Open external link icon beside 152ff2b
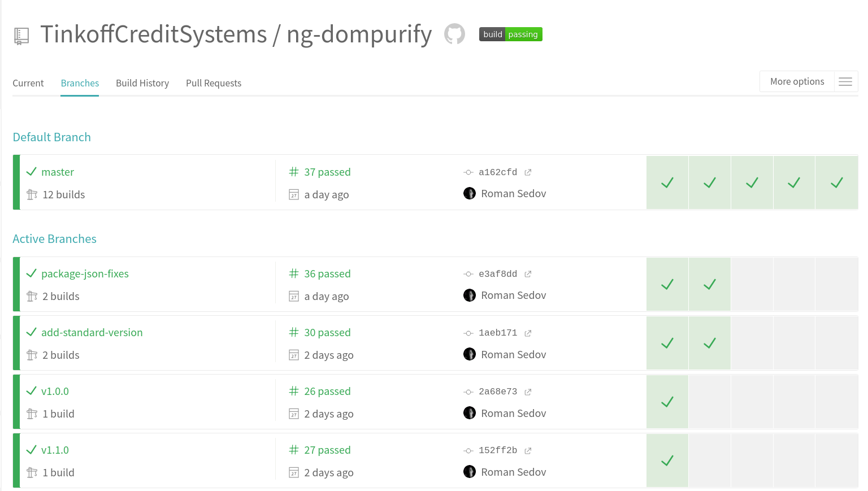Viewport: 868px width, 491px height. click(x=528, y=451)
